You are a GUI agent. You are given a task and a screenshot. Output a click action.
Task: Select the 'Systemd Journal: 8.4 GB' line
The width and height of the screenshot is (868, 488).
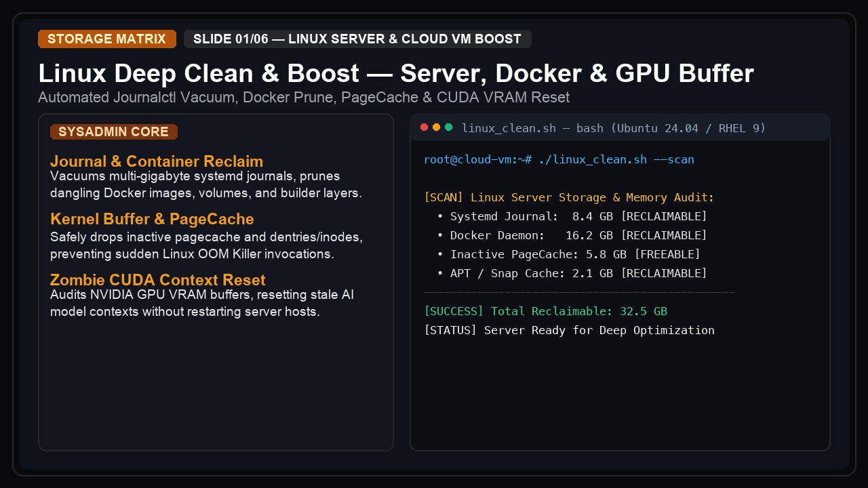(x=572, y=217)
